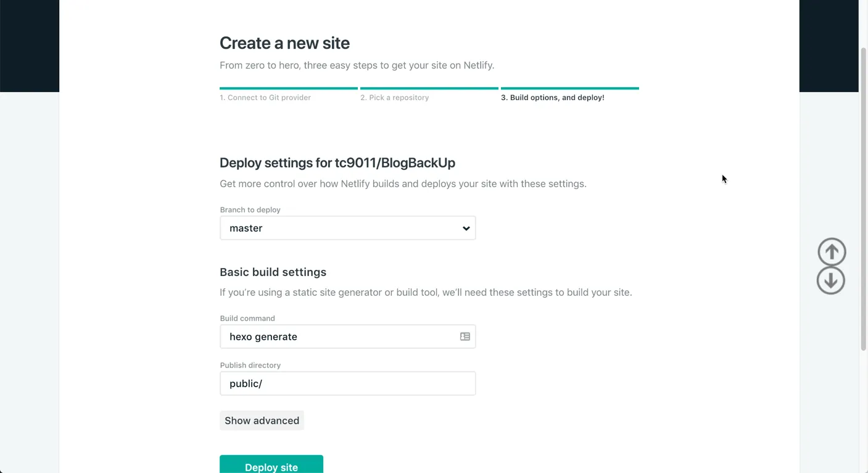Click the Deploy settings for tc9011/BlogBackUp heading

tap(337, 163)
